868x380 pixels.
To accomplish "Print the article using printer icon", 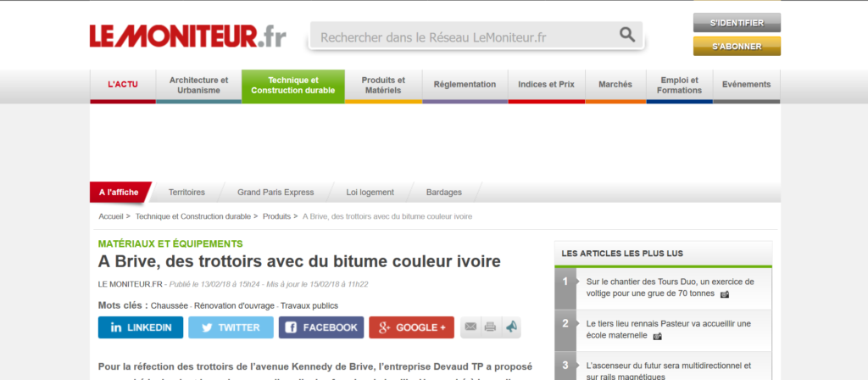I will pos(490,327).
